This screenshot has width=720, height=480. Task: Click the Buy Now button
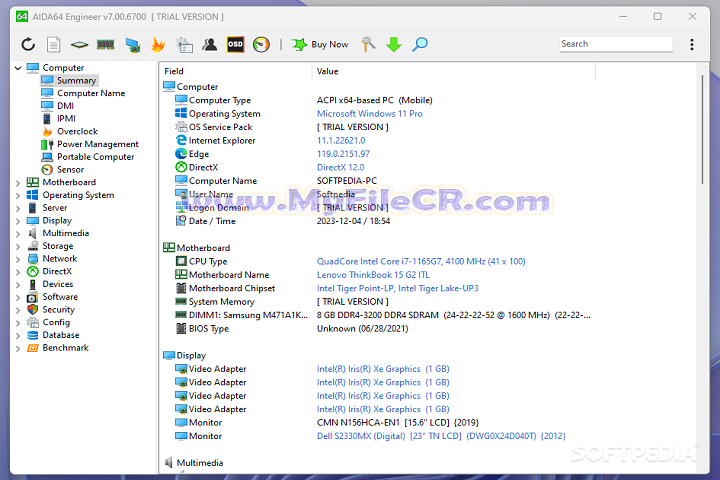coord(320,45)
